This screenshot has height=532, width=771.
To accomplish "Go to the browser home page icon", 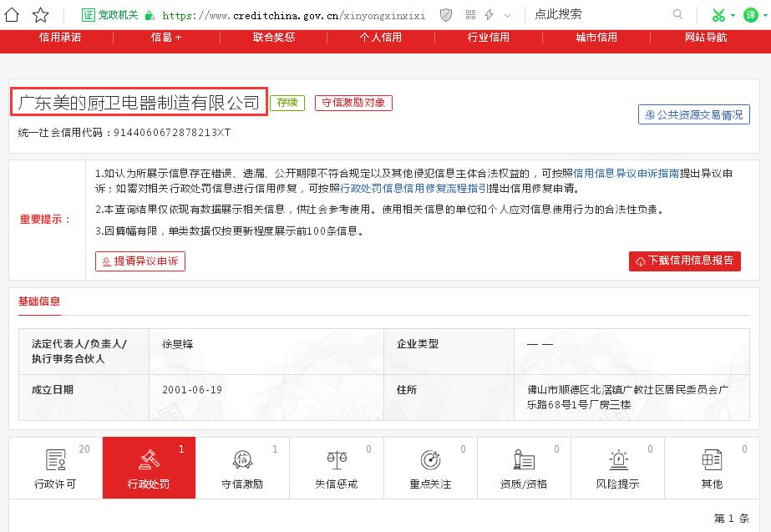I will tap(12, 15).
